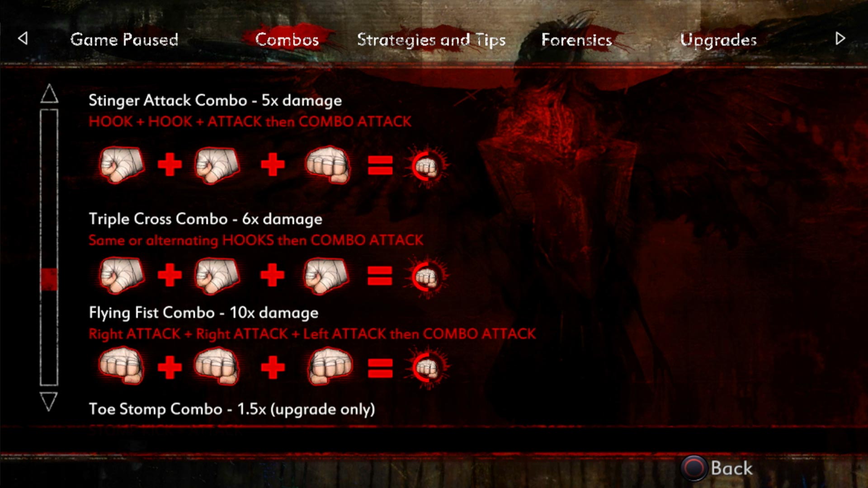The image size is (868, 488).
Task: Select the Triple Cross Combo fist icon
Action: click(122, 274)
